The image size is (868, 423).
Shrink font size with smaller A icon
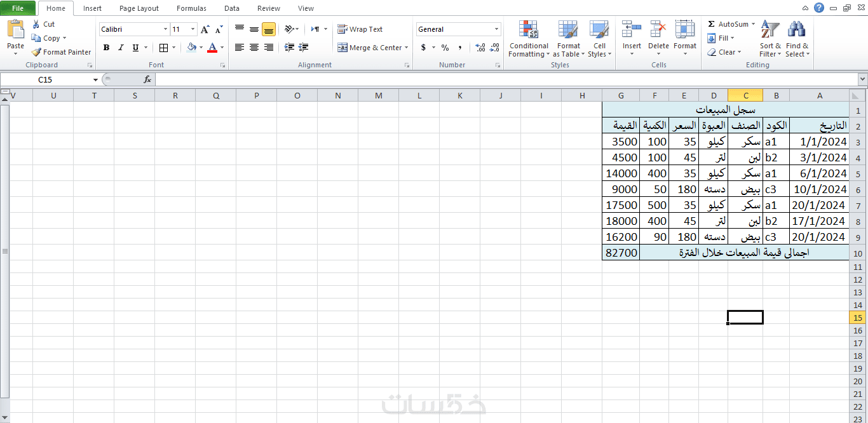[219, 29]
